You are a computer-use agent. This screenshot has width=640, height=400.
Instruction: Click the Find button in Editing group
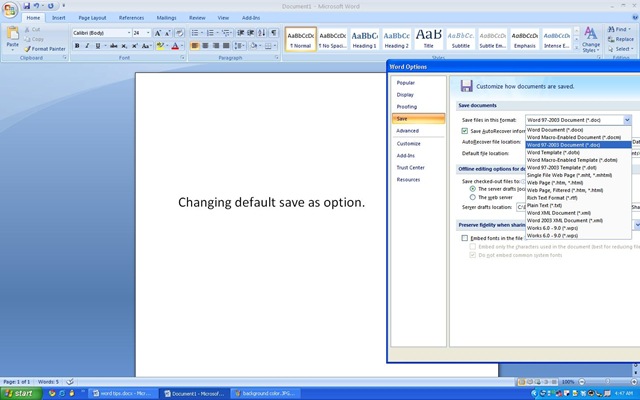(618, 29)
